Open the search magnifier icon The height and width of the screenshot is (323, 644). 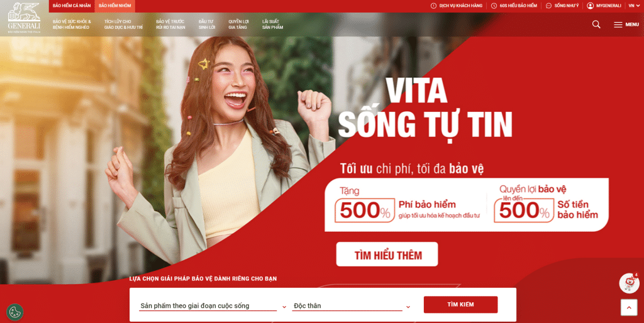pyautogui.click(x=596, y=25)
